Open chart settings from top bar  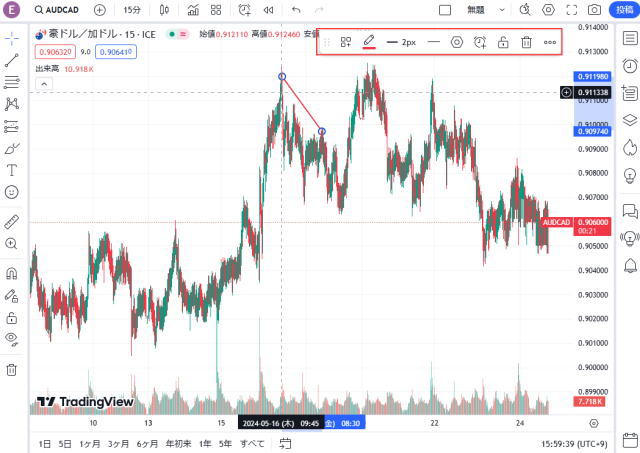click(549, 10)
